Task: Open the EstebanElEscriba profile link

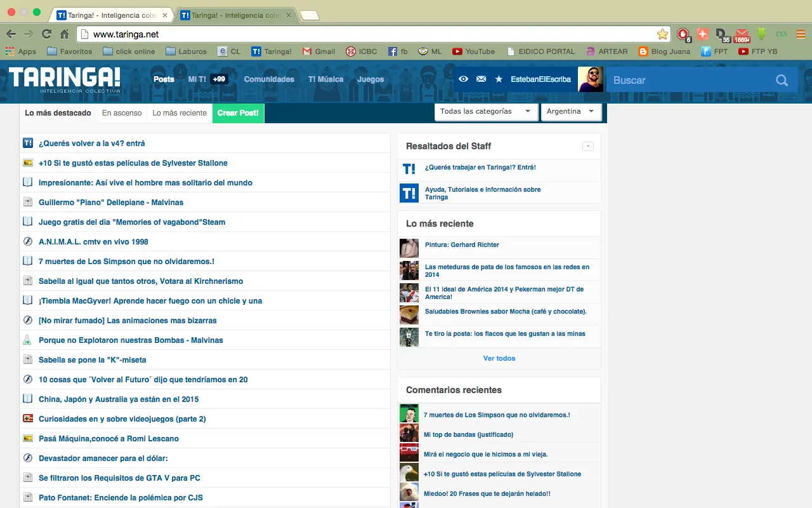Action: click(x=540, y=79)
